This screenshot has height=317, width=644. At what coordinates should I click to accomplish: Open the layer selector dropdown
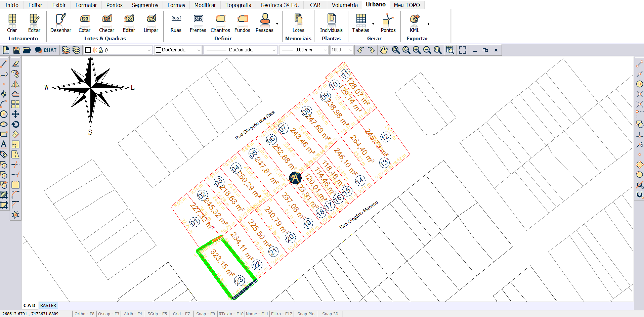118,50
